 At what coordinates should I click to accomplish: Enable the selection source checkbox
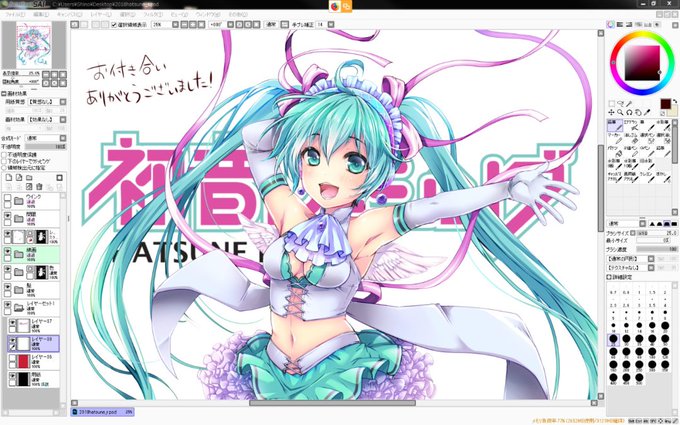(x=4, y=167)
